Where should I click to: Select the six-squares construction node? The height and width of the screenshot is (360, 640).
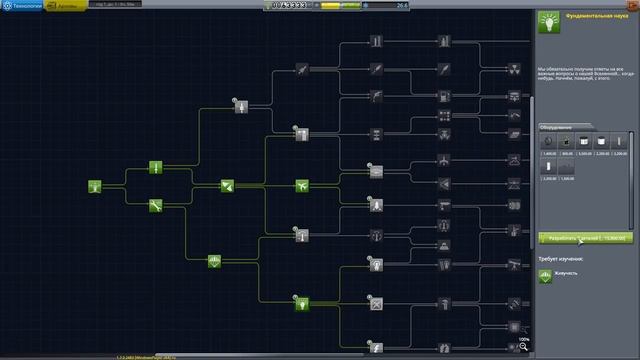coord(444,116)
